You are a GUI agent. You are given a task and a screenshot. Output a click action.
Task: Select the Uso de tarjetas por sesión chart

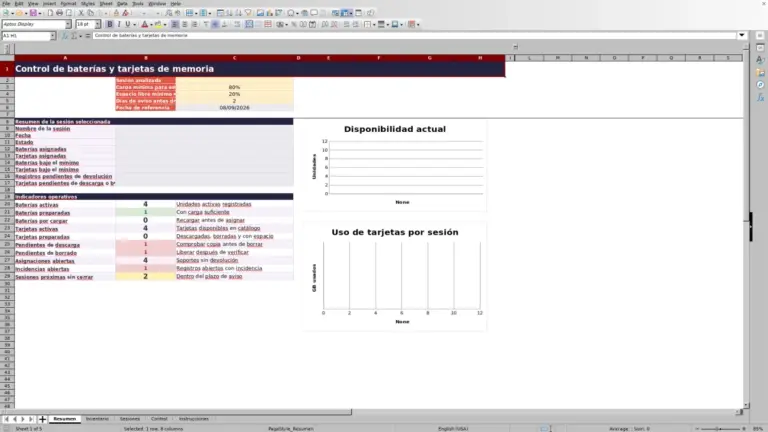tap(395, 276)
